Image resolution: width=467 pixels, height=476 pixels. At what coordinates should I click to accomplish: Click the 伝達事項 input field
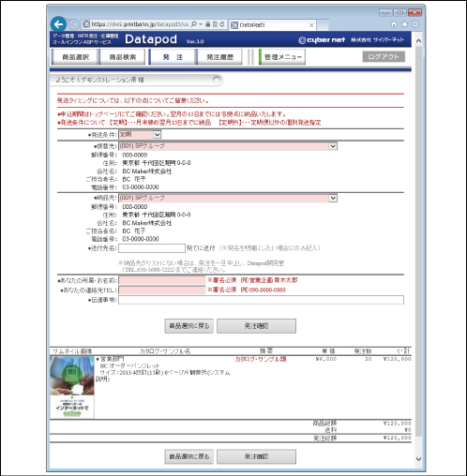261,300
